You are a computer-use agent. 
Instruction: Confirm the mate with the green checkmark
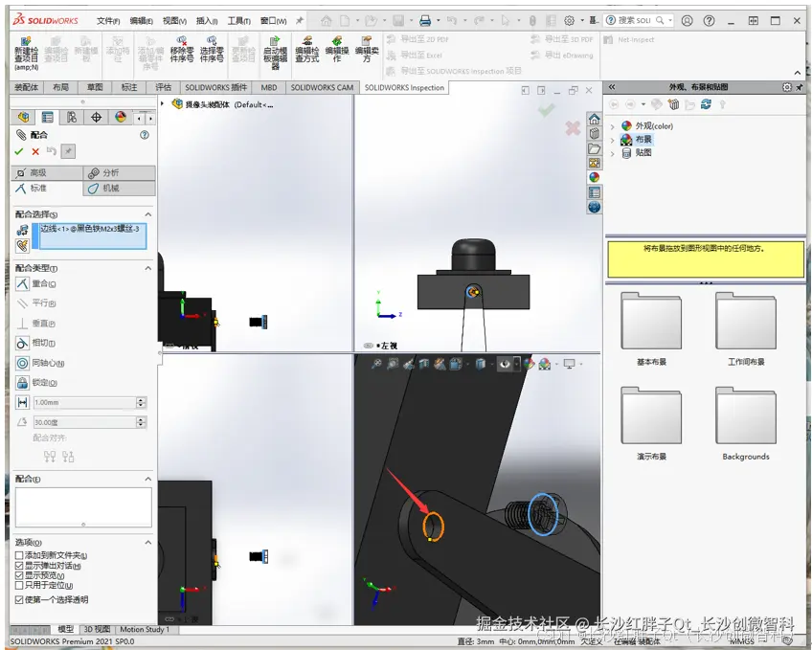click(19, 151)
